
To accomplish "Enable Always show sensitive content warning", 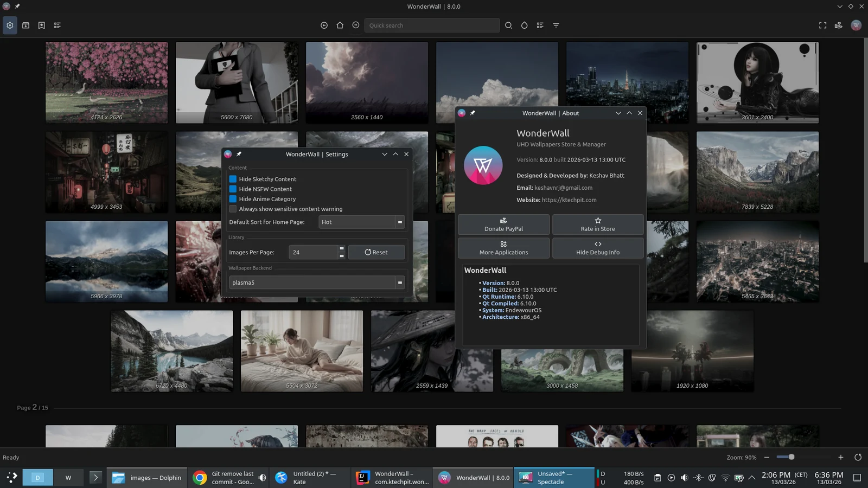I will 233,209.
